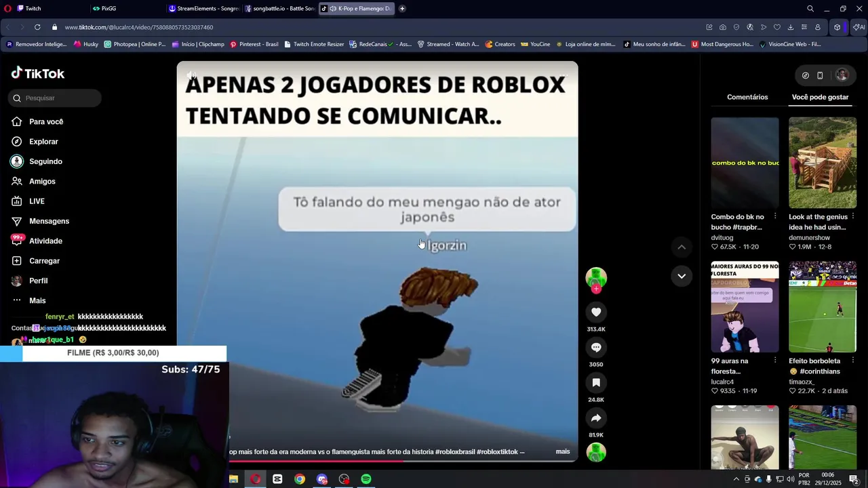Open options for Look at the genius video
The image size is (868, 488).
(x=853, y=216)
